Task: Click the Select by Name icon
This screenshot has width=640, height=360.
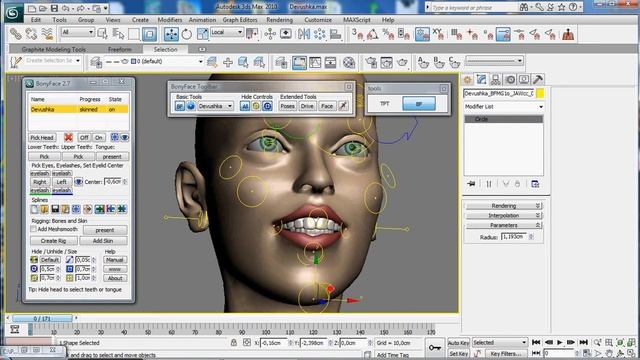Action: (118, 34)
